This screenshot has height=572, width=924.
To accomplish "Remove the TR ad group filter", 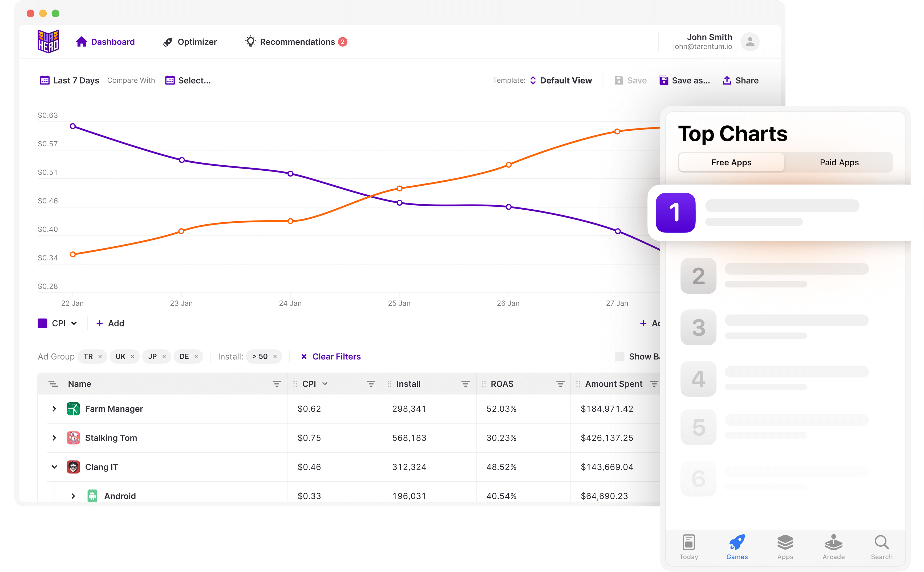I will pos(100,356).
